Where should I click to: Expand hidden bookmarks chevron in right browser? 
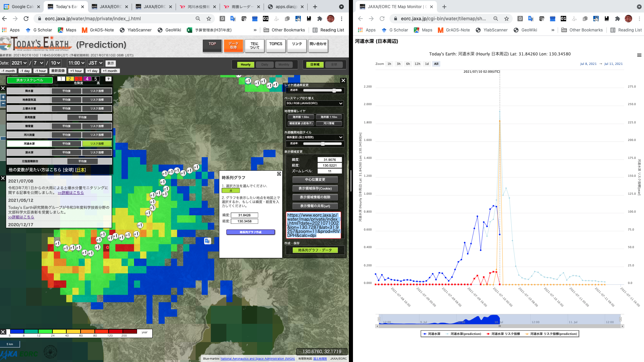[x=553, y=30]
